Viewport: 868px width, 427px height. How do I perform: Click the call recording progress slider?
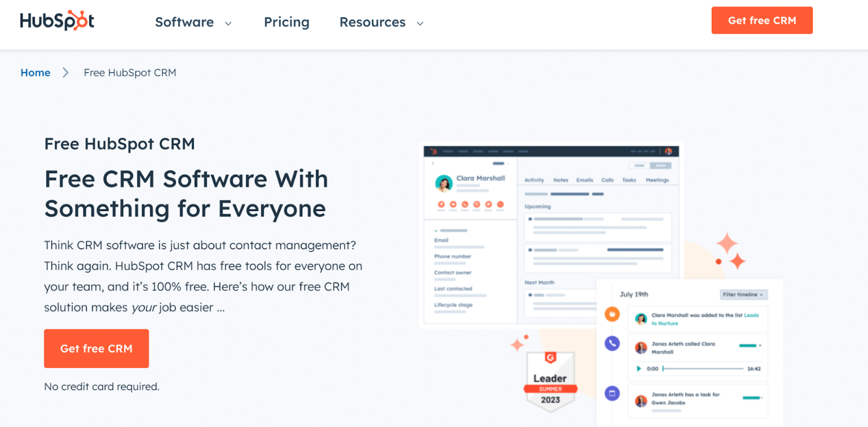(x=703, y=368)
